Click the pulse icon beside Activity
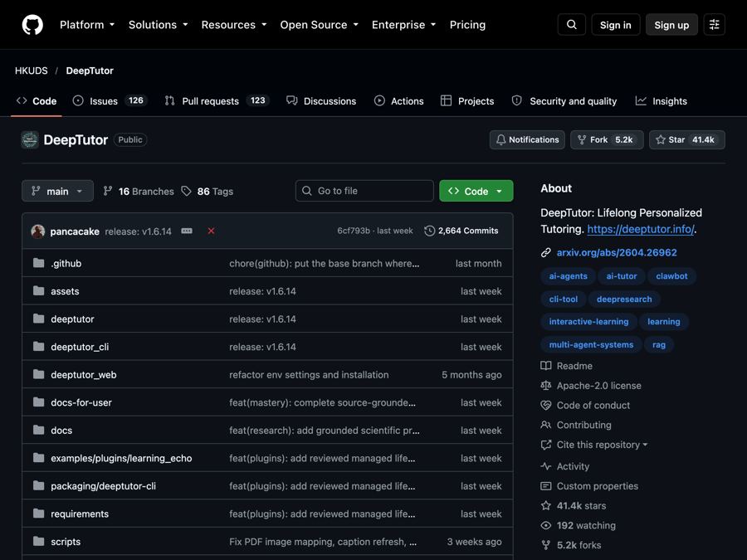 pyautogui.click(x=546, y=466)
